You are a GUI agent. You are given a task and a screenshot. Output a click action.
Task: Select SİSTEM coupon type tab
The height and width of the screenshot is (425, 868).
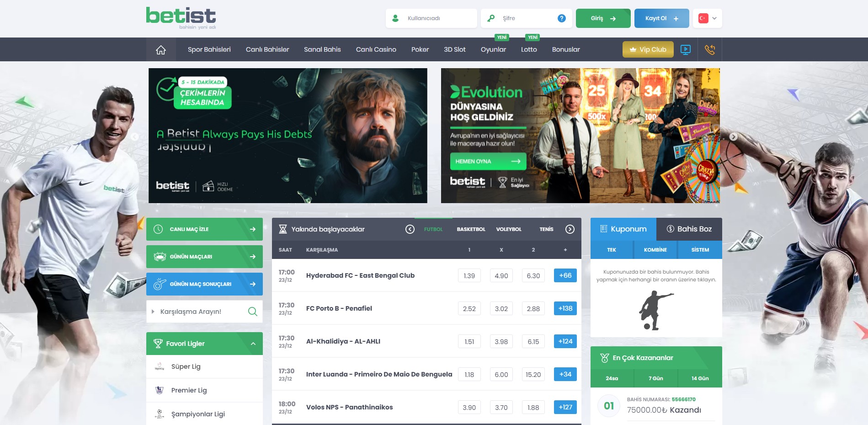pos(700,250)
